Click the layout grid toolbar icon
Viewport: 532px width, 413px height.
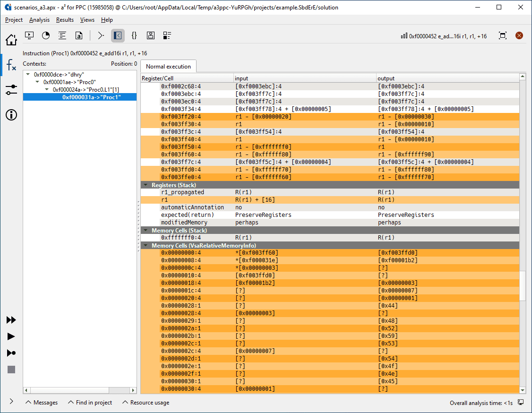pos(167,35)
